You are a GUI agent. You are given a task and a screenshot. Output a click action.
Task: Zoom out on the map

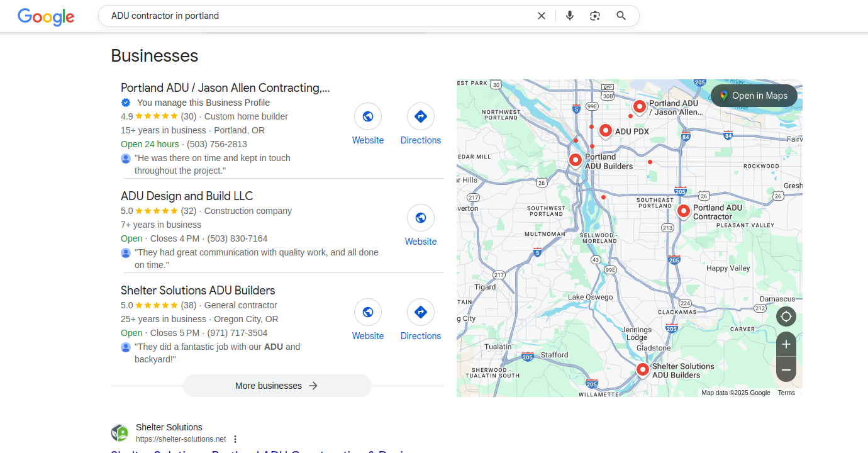(786, 370)
